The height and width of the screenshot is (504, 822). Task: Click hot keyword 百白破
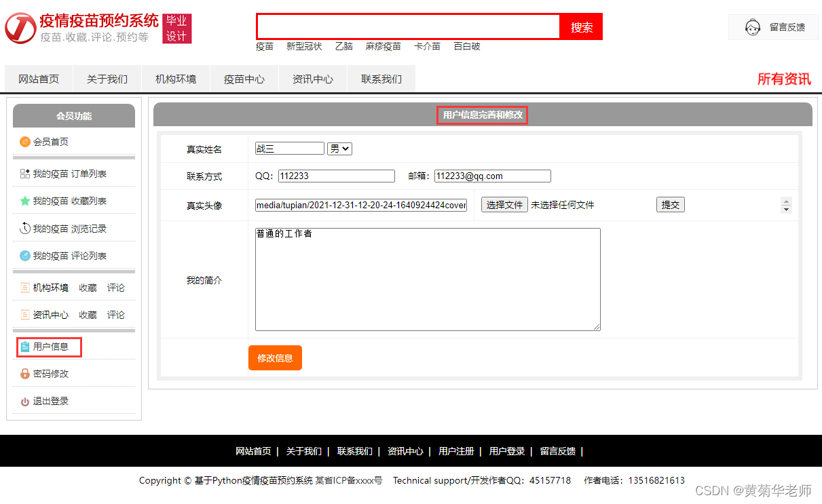(467, 47)
